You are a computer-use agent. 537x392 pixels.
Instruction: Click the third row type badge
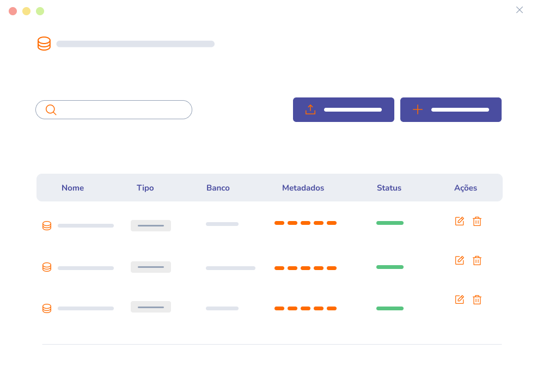(x=151, y=307)
